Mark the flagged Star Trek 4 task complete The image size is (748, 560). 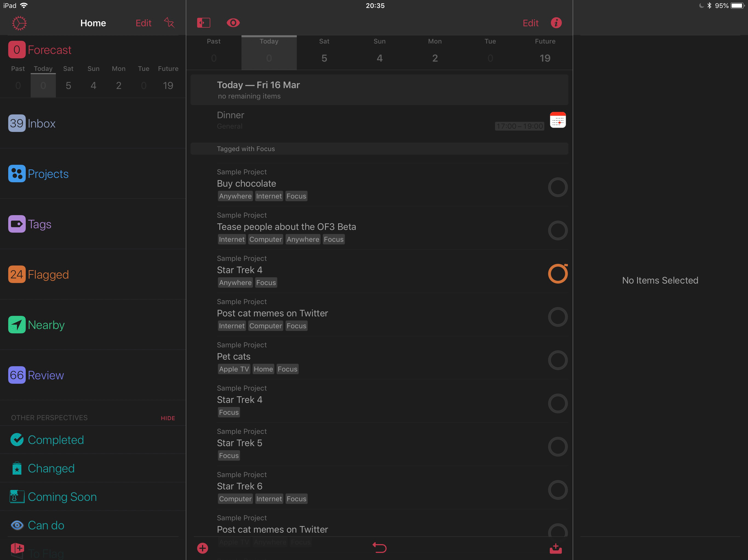558,274
